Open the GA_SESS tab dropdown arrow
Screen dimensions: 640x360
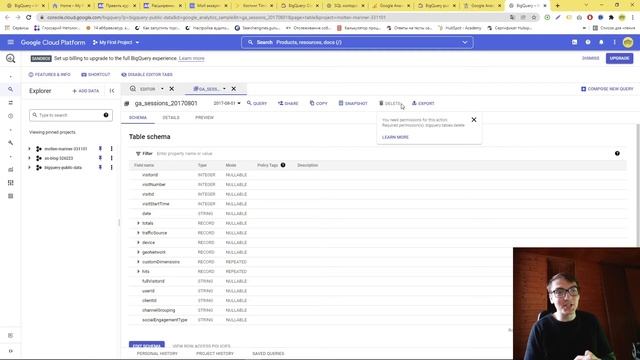click(x=224, y=89)
